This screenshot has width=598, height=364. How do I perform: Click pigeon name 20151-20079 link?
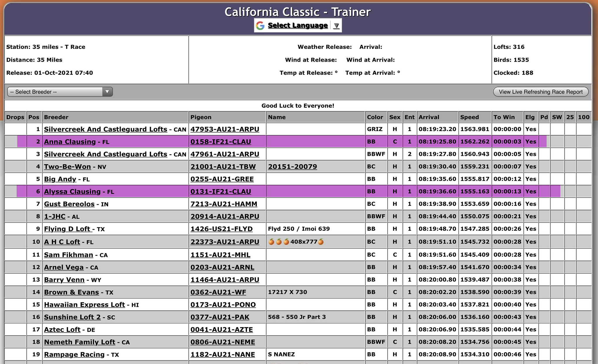click(292, 167)
